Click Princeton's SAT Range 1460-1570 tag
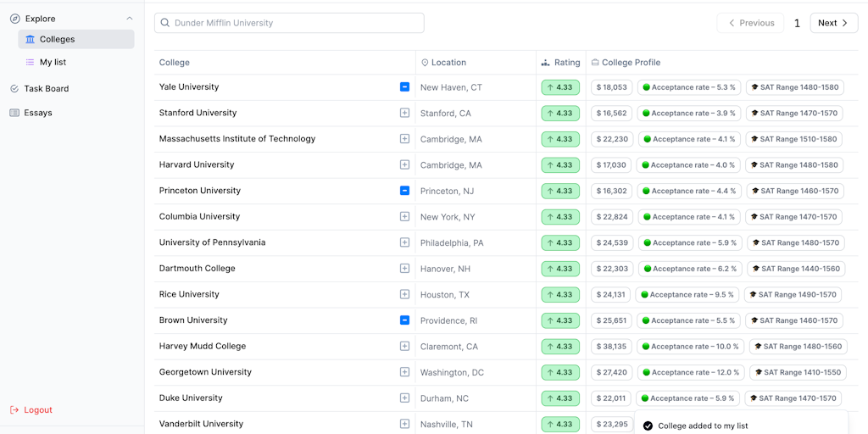Screen dimensions: 868x434 795,191
